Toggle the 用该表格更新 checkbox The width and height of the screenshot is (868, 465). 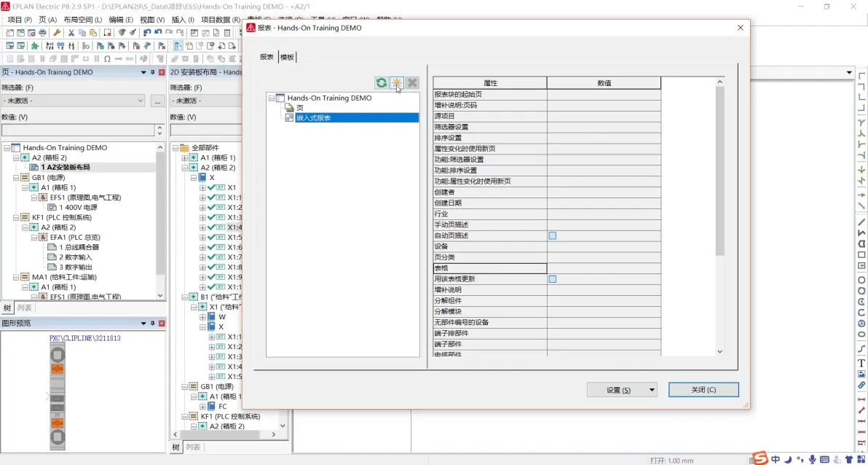[x=553, y=278]
